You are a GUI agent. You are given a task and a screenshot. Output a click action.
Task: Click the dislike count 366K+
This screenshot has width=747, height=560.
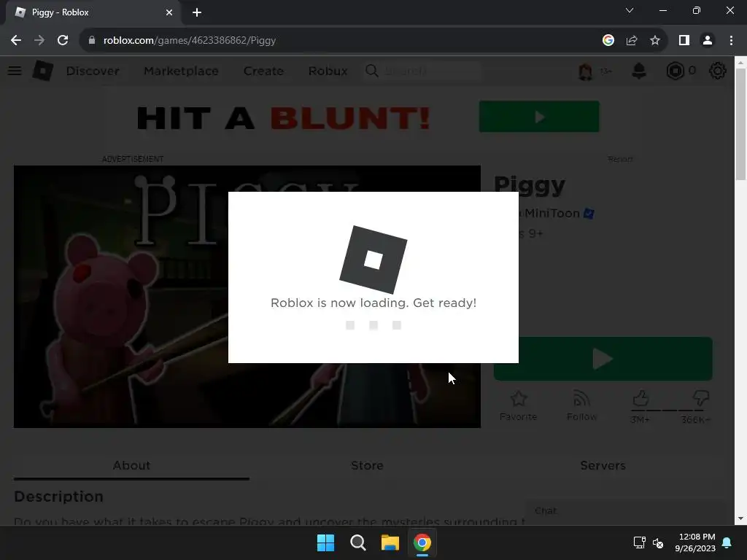pos(695,419)
